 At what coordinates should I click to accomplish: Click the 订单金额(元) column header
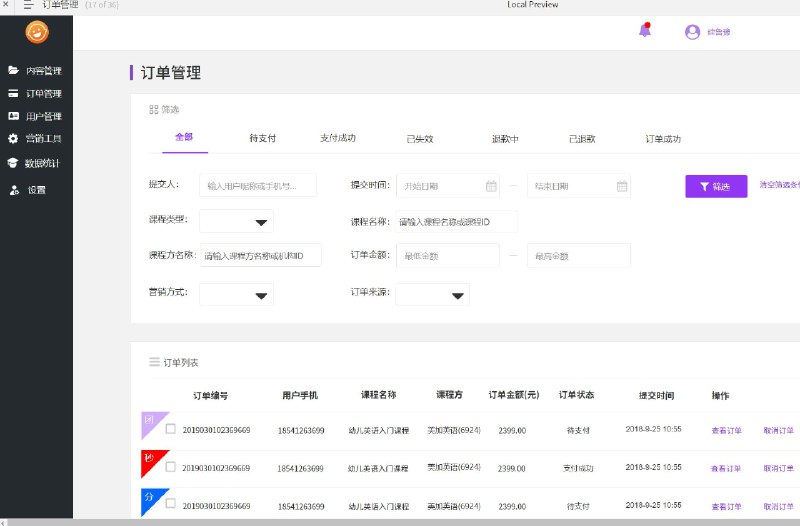(x=514, y=394)
